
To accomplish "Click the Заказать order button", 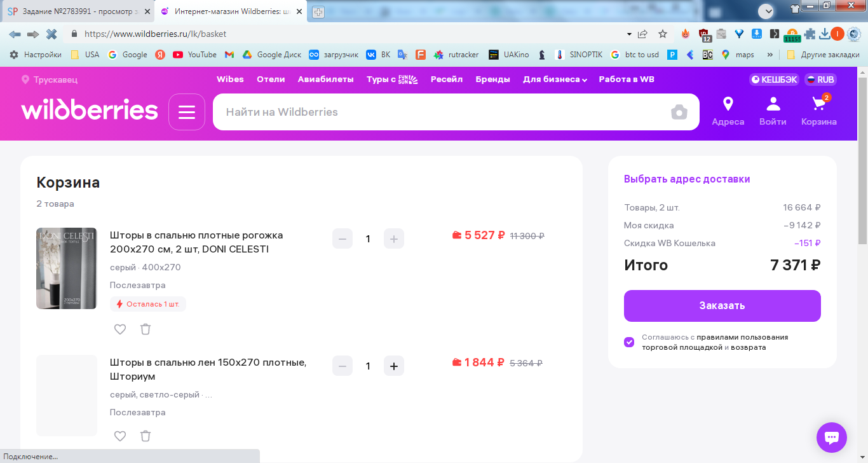I will (722, 306).
